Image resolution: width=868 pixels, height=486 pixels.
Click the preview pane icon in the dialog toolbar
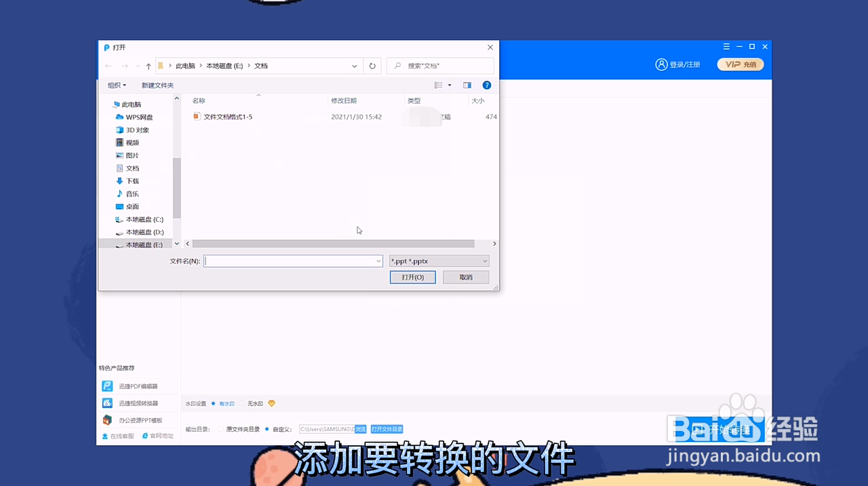(x=467, y=85)
